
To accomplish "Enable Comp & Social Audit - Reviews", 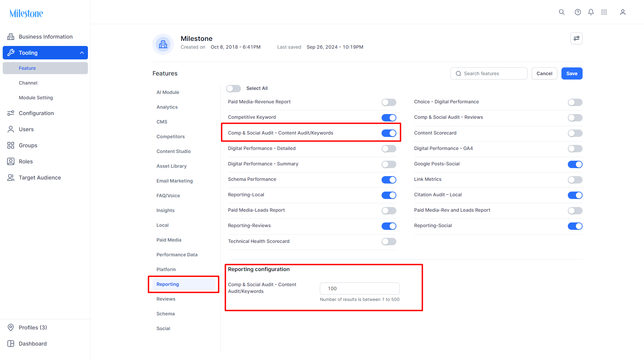I will click(575, 117).
